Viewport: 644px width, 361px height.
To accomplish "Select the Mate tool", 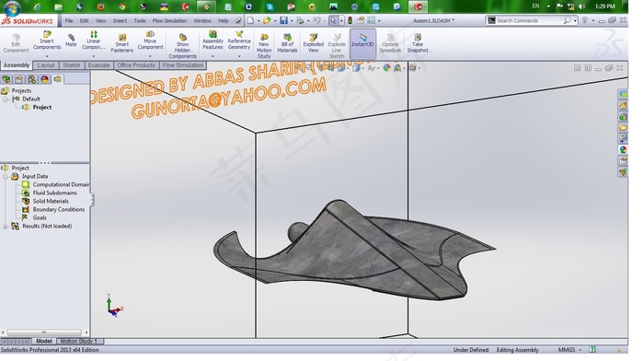I will [x=71, y=41].
